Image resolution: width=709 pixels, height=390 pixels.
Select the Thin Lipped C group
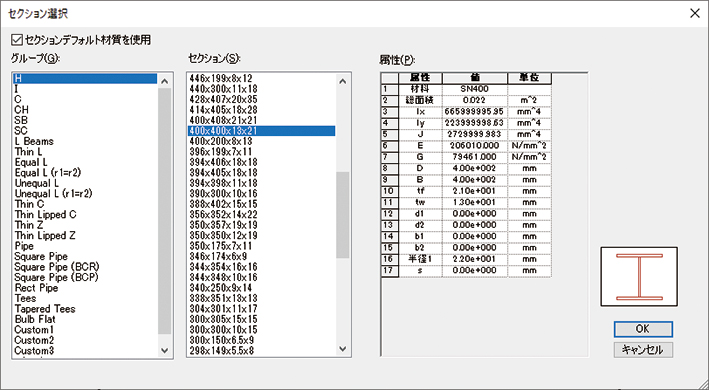point(85,214)
